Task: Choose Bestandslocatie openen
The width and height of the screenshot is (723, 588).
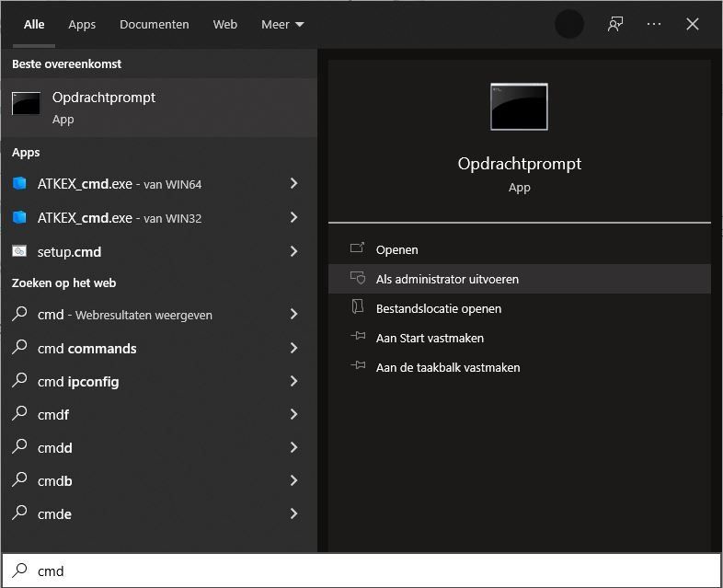Action: coord(519,308)
